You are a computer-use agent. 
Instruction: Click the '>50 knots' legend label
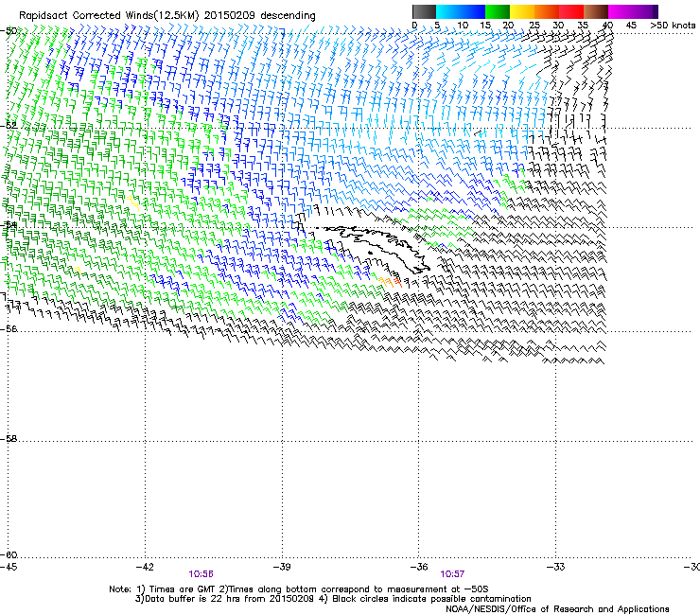coord(673,26)
